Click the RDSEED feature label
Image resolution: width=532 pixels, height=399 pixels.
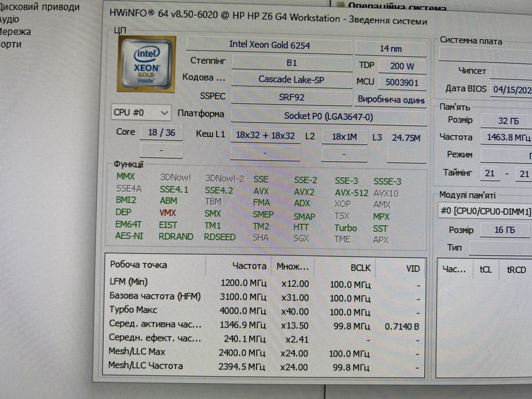pyautogui.click(x=220, y=237)
